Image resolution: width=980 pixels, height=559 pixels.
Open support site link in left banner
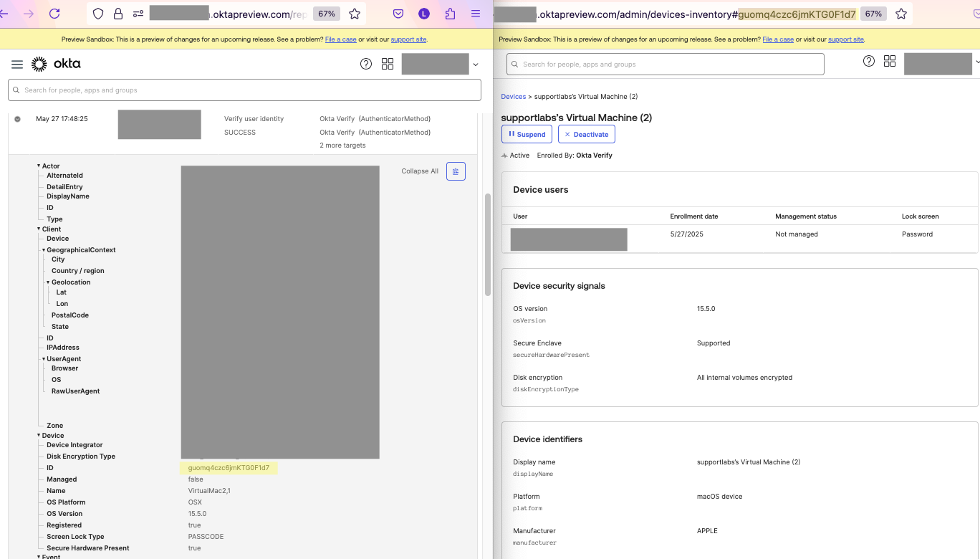coord(408,39)
